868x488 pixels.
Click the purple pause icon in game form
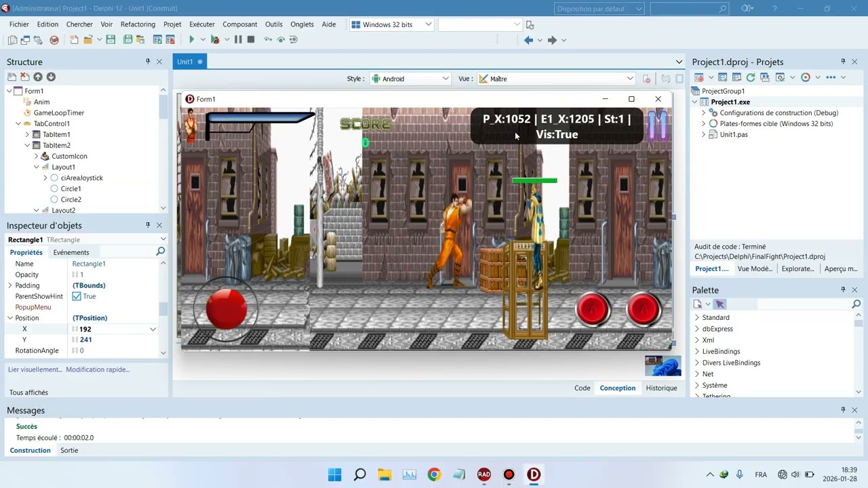(x=658, y=126)
